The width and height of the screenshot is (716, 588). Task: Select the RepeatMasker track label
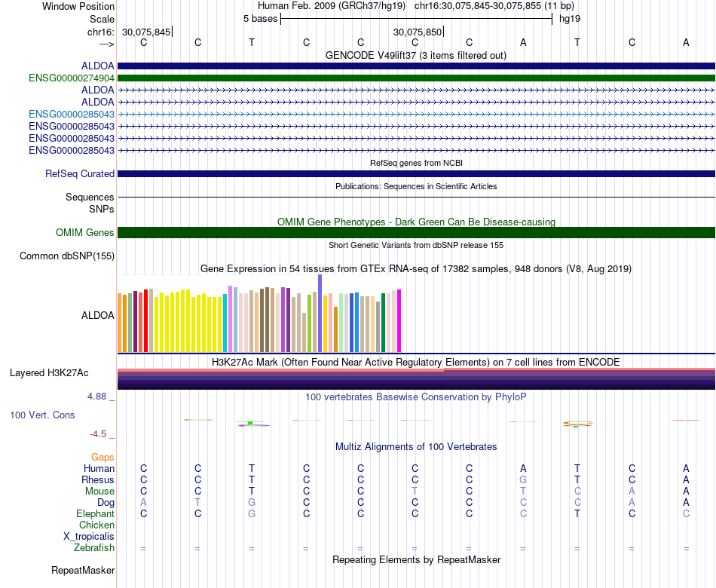[x=83, y=570]
